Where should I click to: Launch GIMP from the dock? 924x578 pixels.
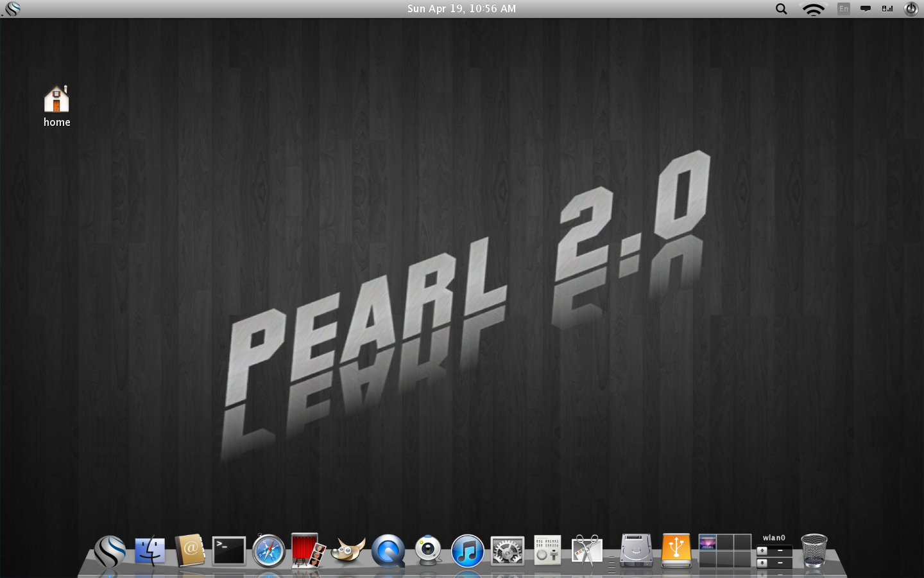[x=348, y=551]
